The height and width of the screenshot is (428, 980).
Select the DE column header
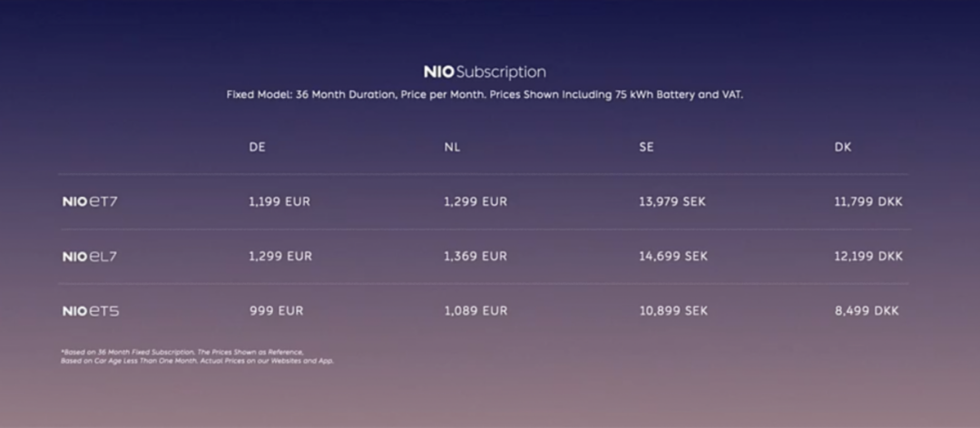[x=258, y=147]
